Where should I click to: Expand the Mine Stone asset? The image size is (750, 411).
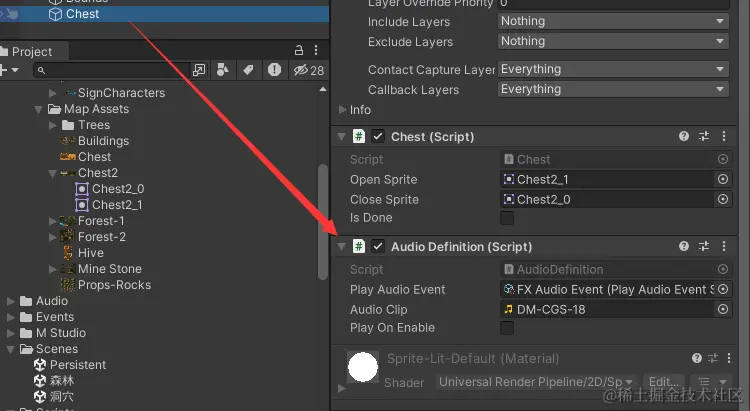(x=53, y=269)
